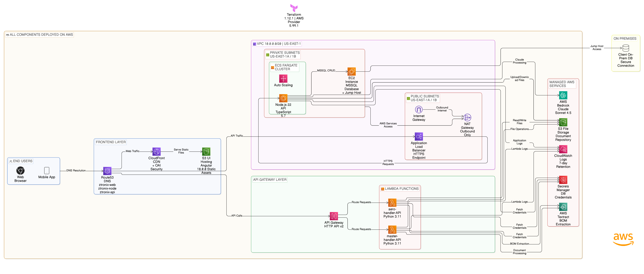
Task: Click the Route53 DNS icon
Action: (107, 171)
